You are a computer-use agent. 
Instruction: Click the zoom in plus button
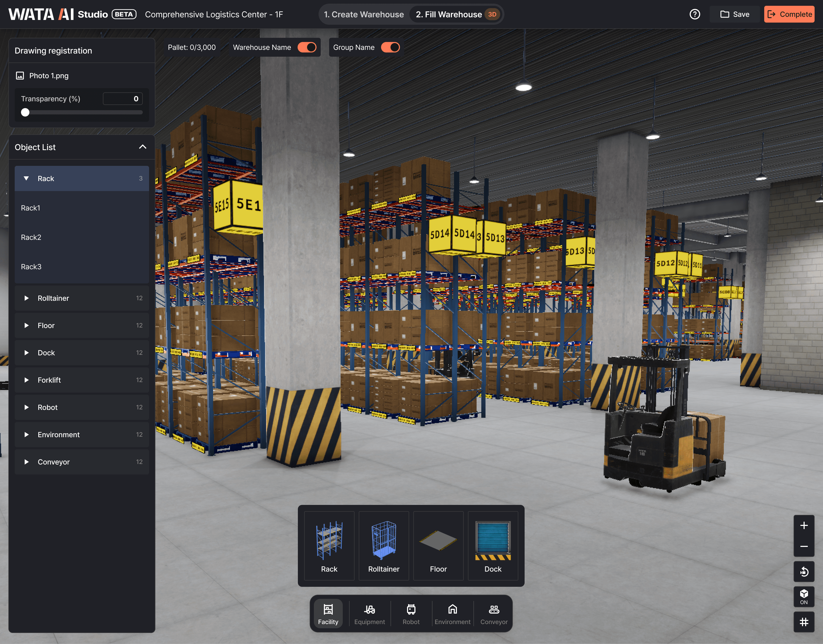[803, 525]
